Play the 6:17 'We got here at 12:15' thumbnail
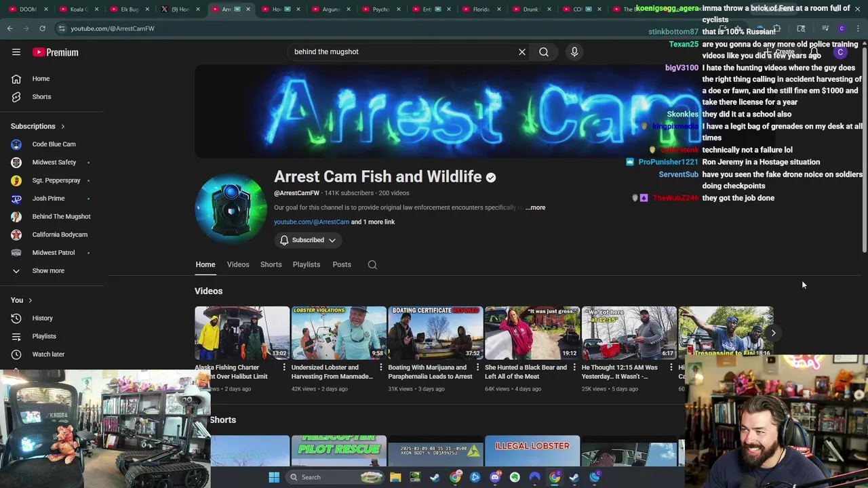 629,333
